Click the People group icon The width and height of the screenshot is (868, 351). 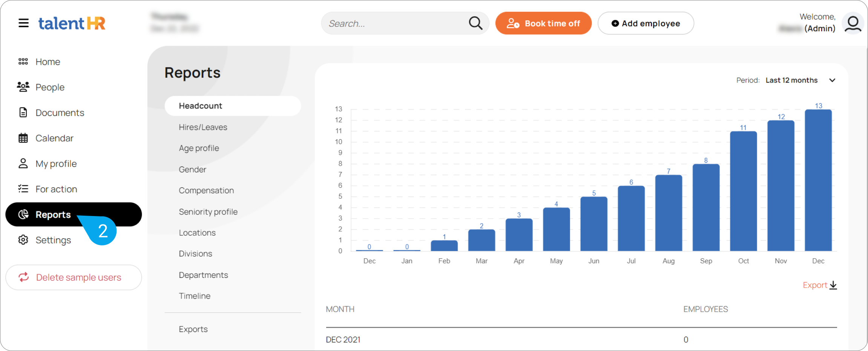tap(23, 87)
